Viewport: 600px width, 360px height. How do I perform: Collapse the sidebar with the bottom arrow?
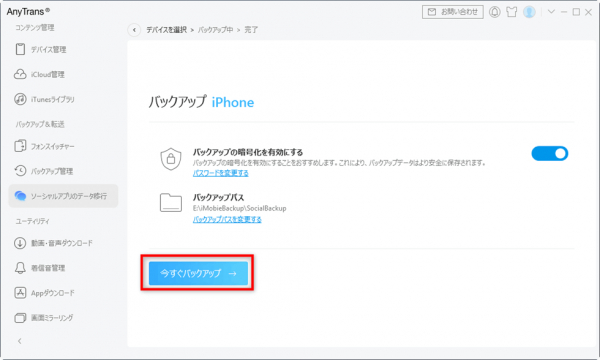click(x=20, y=341)
